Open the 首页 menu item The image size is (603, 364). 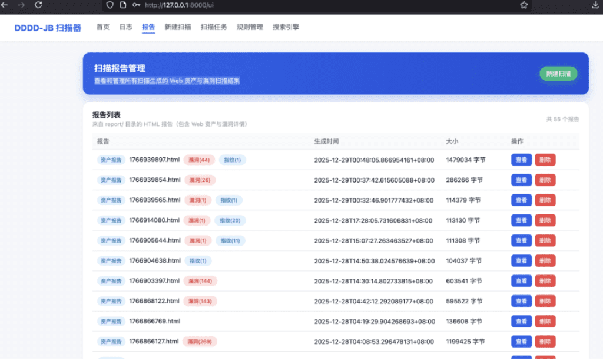102,27
